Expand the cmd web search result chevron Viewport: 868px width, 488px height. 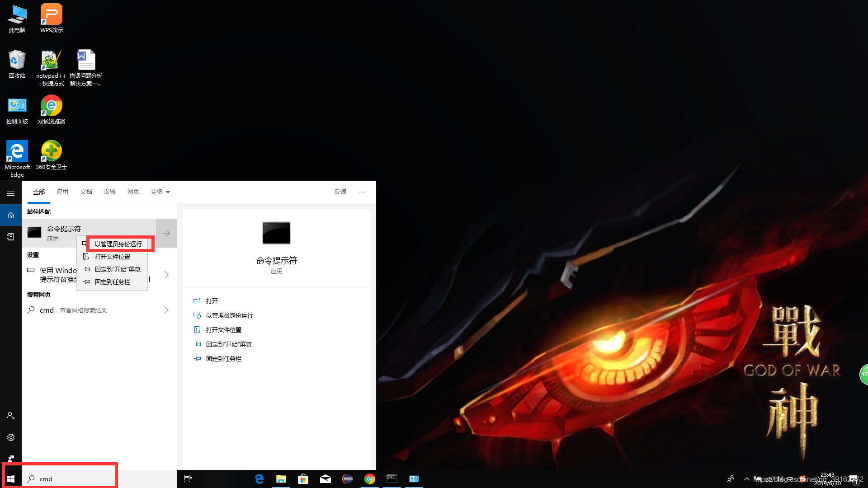[x=166, y=310]
